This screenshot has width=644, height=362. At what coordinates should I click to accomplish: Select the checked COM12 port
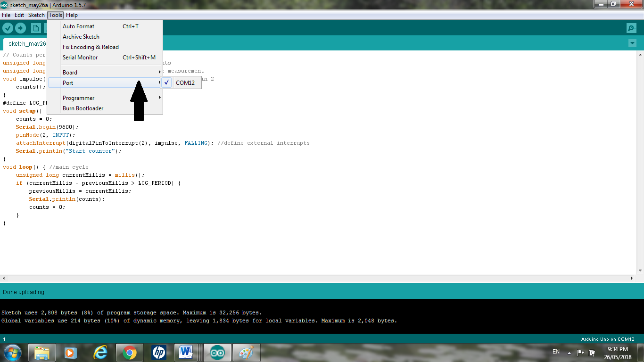click(x=181, y=82)
